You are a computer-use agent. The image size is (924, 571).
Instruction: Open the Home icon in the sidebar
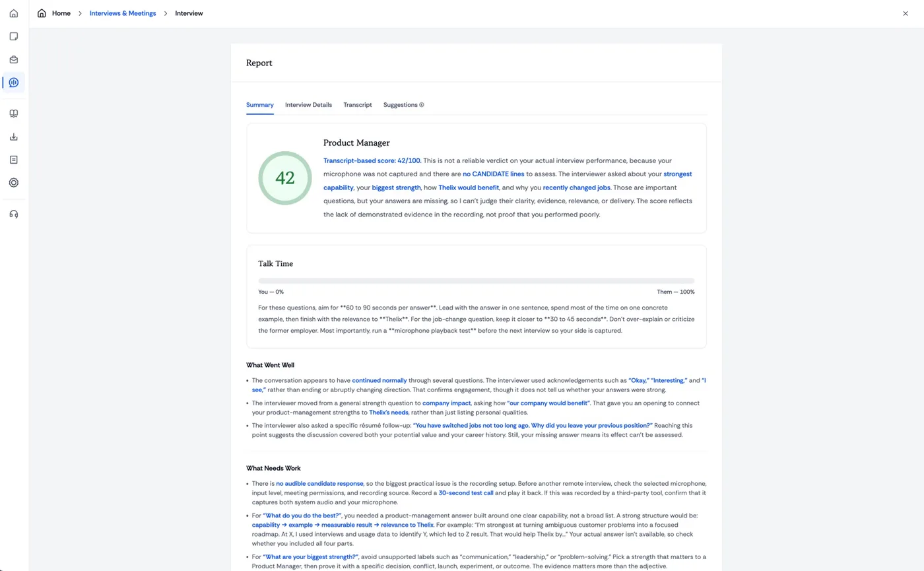click(14, 13)
